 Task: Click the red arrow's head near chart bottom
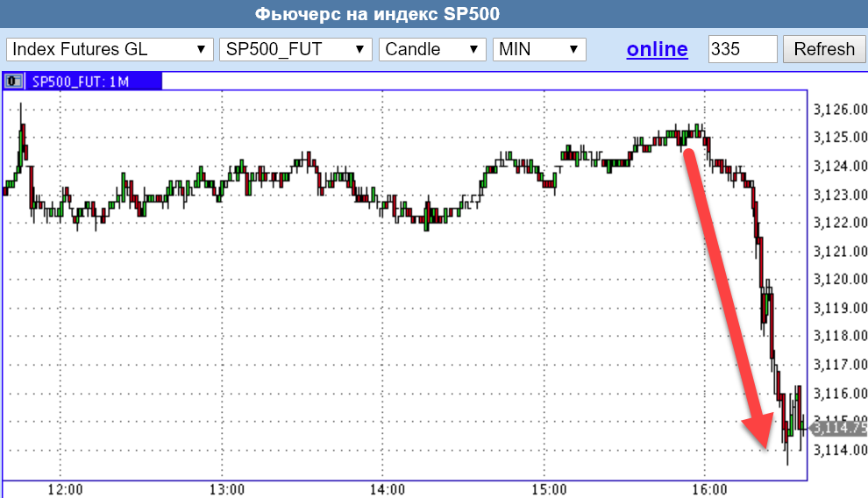[762, 434]
